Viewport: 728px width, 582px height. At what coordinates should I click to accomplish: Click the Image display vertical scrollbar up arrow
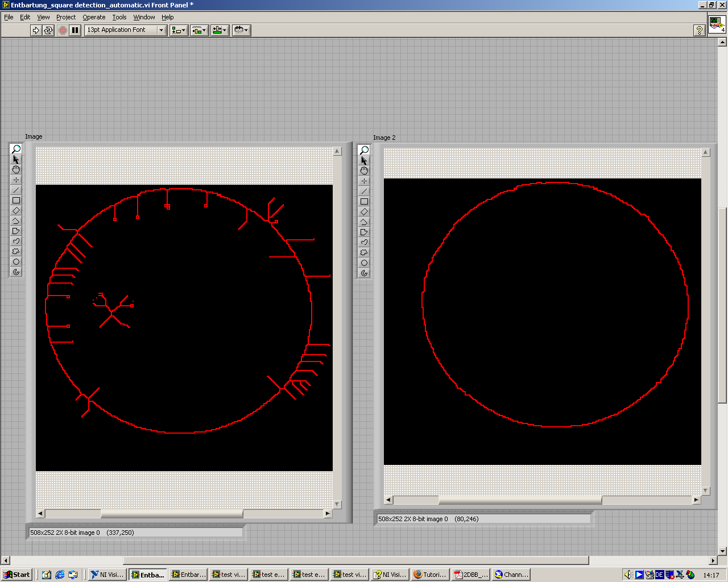pyautogui.click(x=337, y=151)
